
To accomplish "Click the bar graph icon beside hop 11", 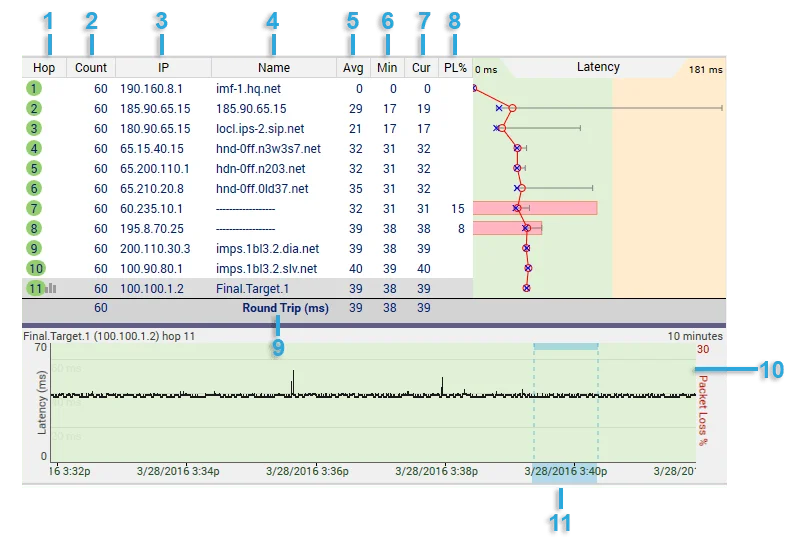I will coord(51,288).
